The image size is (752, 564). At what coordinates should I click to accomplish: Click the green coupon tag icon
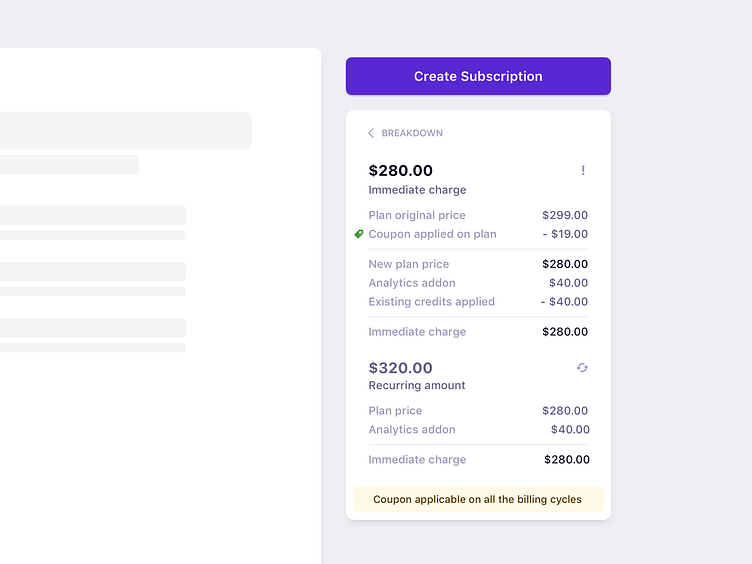pos(359,234)
